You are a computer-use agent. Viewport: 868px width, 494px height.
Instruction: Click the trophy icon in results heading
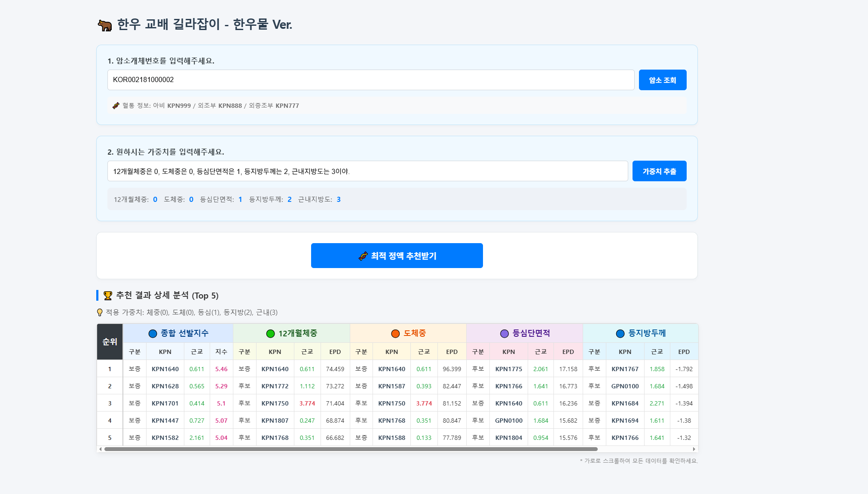click(108, 296)
